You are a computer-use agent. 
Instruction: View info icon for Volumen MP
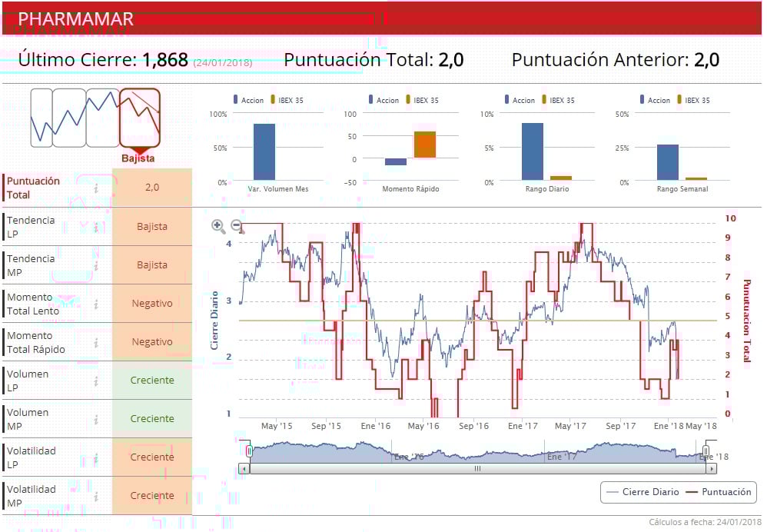pyautogui.click(x=96, y=420)
